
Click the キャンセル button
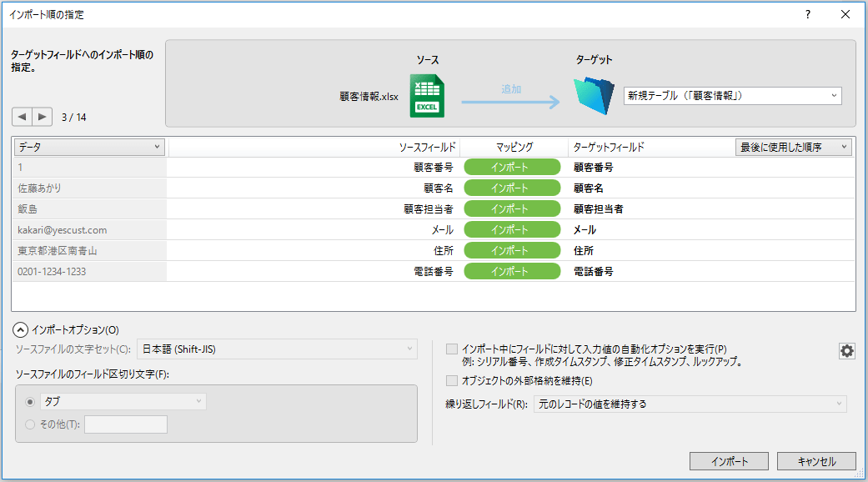click(x=816, y=461)
